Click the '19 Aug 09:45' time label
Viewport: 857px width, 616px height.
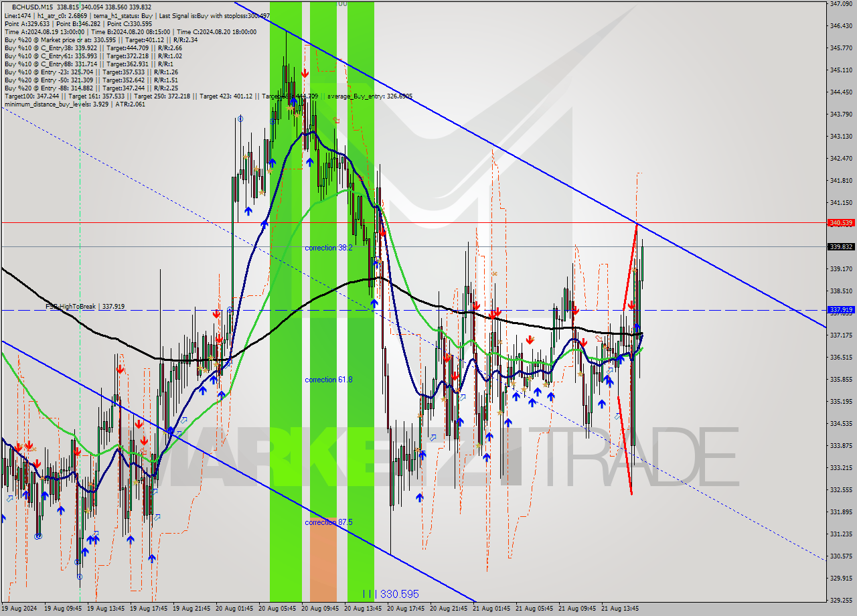click(63, 609)
